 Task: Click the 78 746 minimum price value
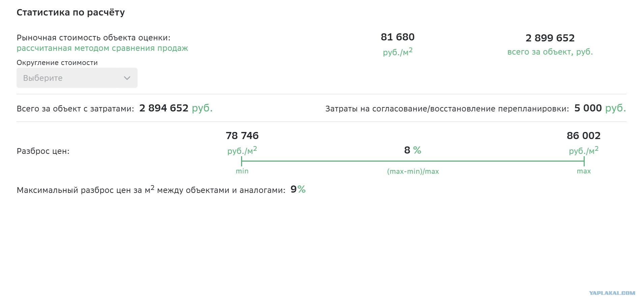pyautogui.click(x=242, y=136)
